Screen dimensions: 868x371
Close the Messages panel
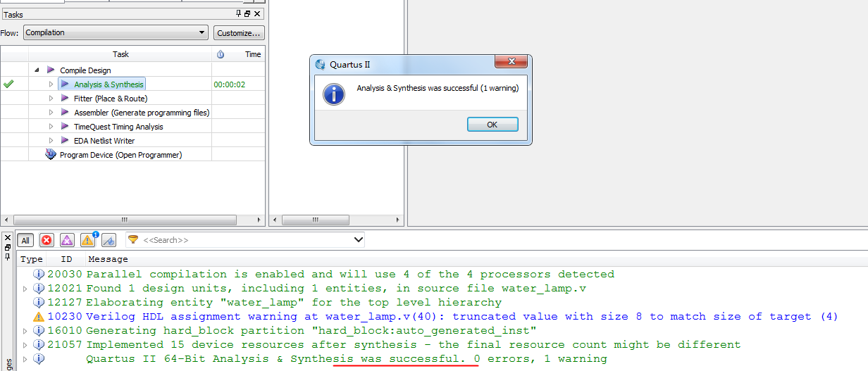pyautogui.click(x=8, y=238)
